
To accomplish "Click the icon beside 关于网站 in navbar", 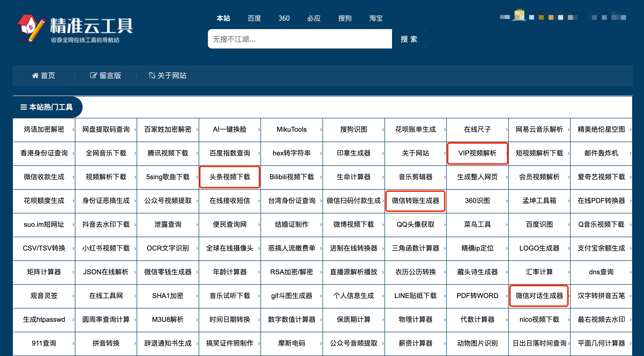I will pyautogui.click(x=152, y=75).
